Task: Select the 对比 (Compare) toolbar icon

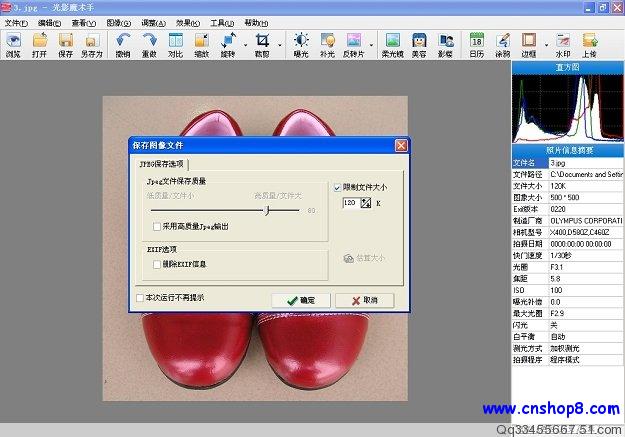Action: point(175,45)
